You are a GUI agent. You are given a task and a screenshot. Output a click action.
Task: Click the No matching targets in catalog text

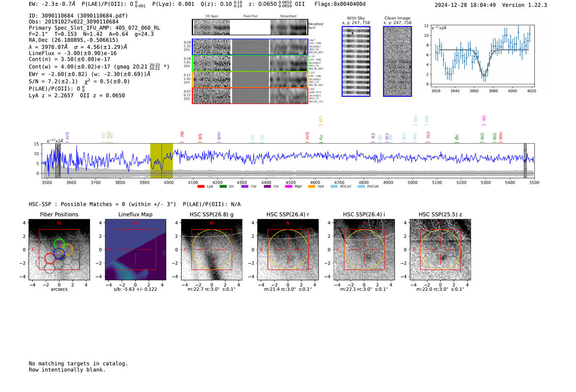78,364
